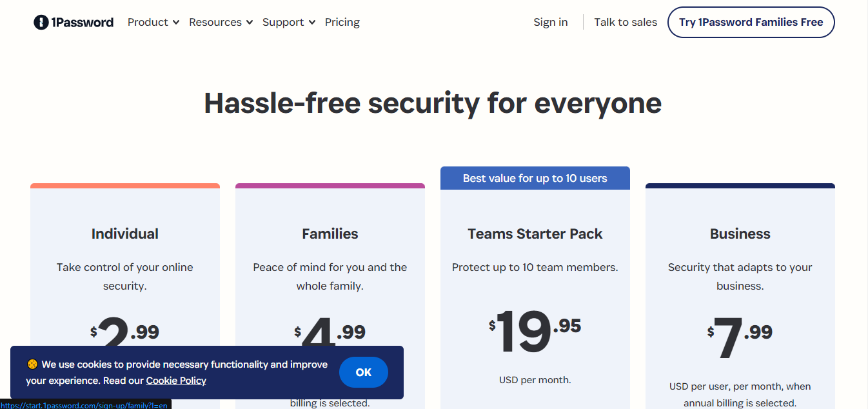Click the orange bar atop Individual card

(125, 186)
